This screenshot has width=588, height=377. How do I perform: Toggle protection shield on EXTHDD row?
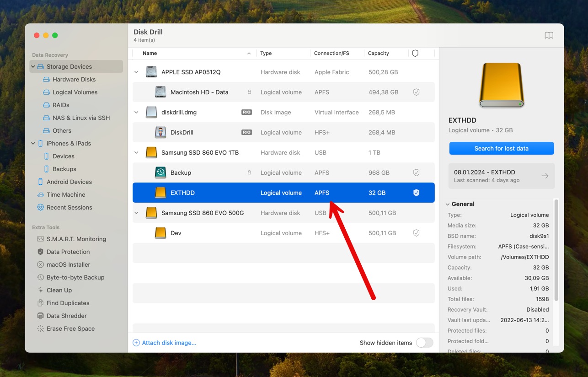pos(417,193)
